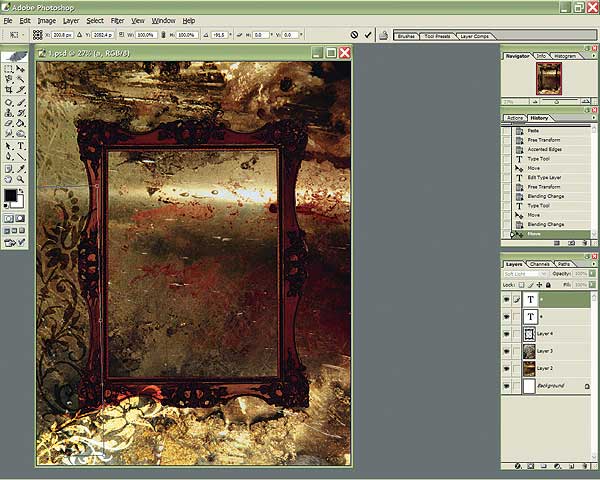Open the Layer Comps palette well tab
The image size is (600, 480).
pyautogui.click(x=474, y=35)
